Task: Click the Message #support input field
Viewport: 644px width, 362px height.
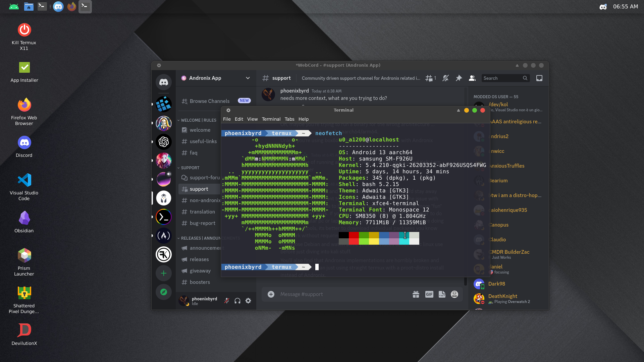Action: point(335,294)
